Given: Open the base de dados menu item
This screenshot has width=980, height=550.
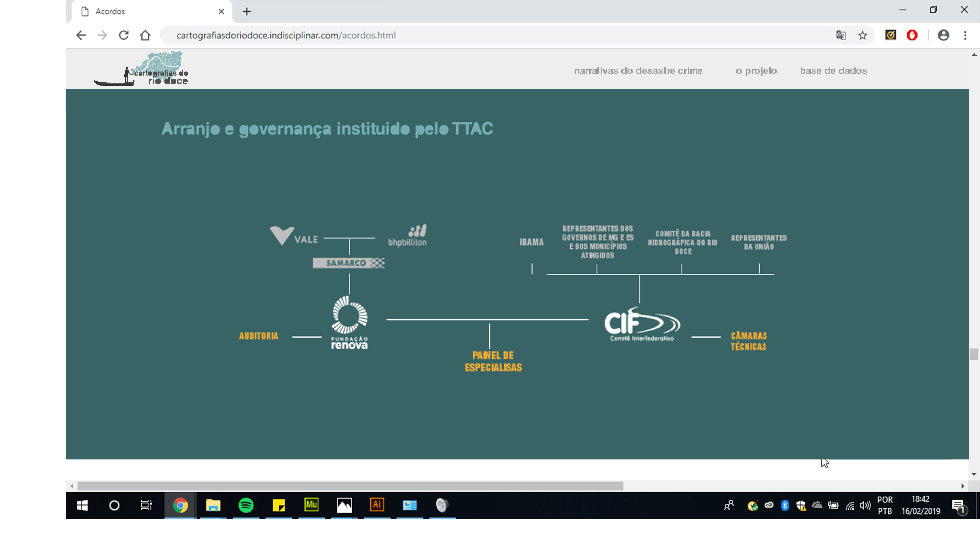Looking at the screenshot, I should 833,71.
